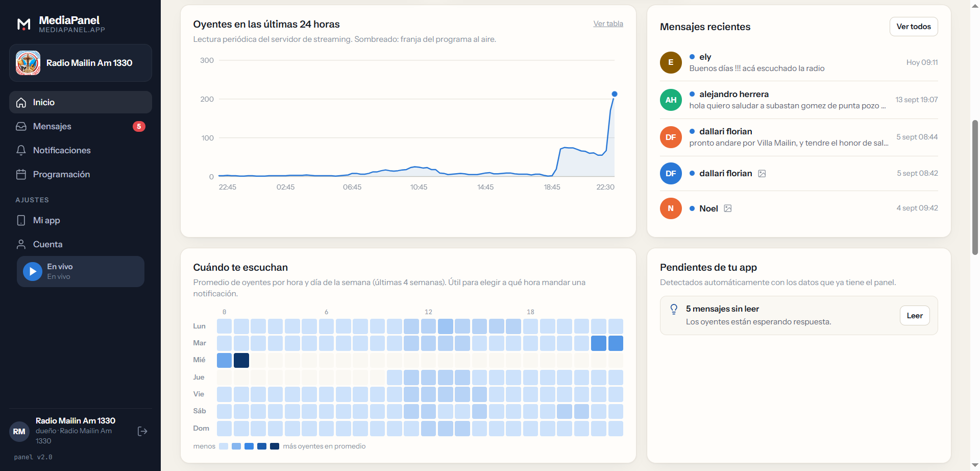Open the Ver tabla link
Viewport: 980px width, 471px height.
click(x=608, y=23)
